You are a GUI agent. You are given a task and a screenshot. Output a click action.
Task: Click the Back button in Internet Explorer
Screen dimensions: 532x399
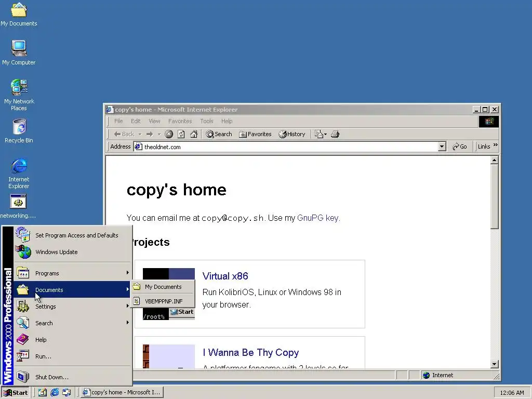tap(124, 134)
